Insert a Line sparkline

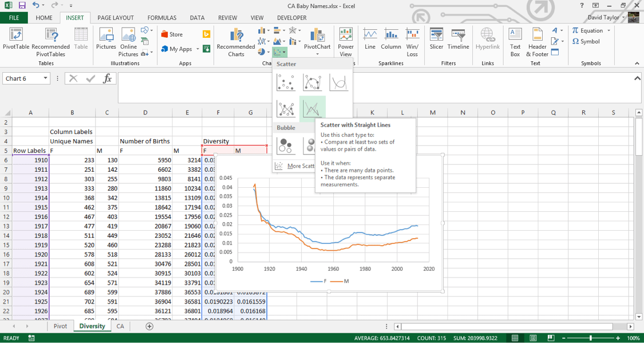[x=370, y=40]
